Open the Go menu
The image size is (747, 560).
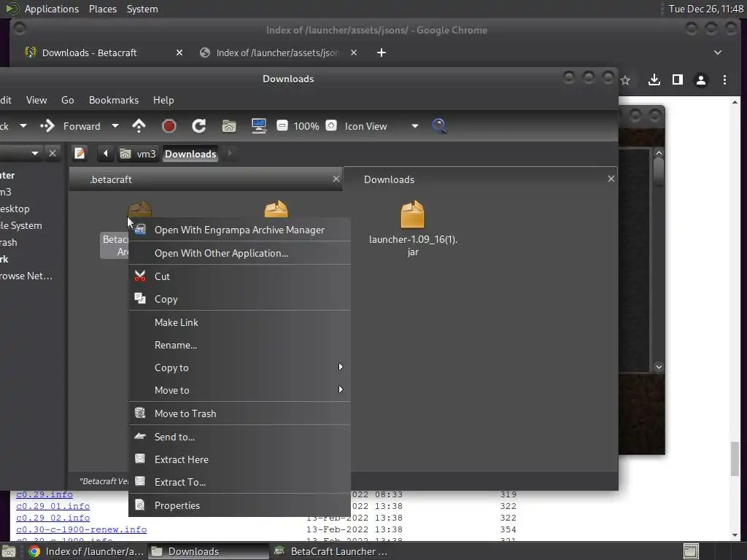pos(68,100)
